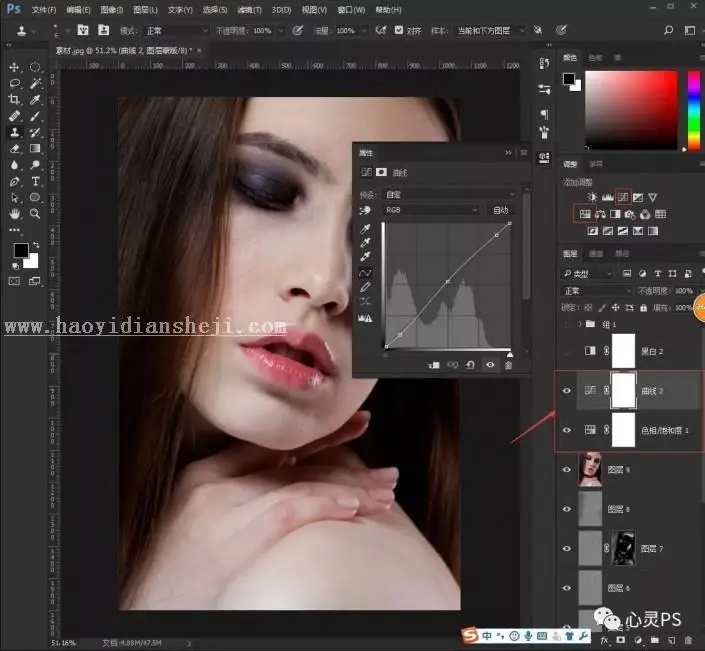
Task: Open the 窗口(W) menu
Action: 351,9
